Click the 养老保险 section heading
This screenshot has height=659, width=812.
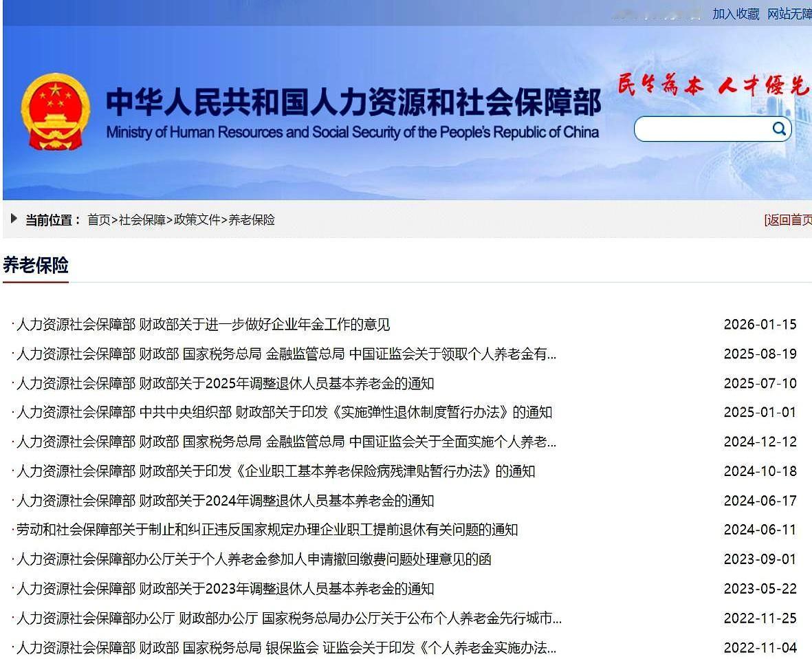[x=36, y=266]
